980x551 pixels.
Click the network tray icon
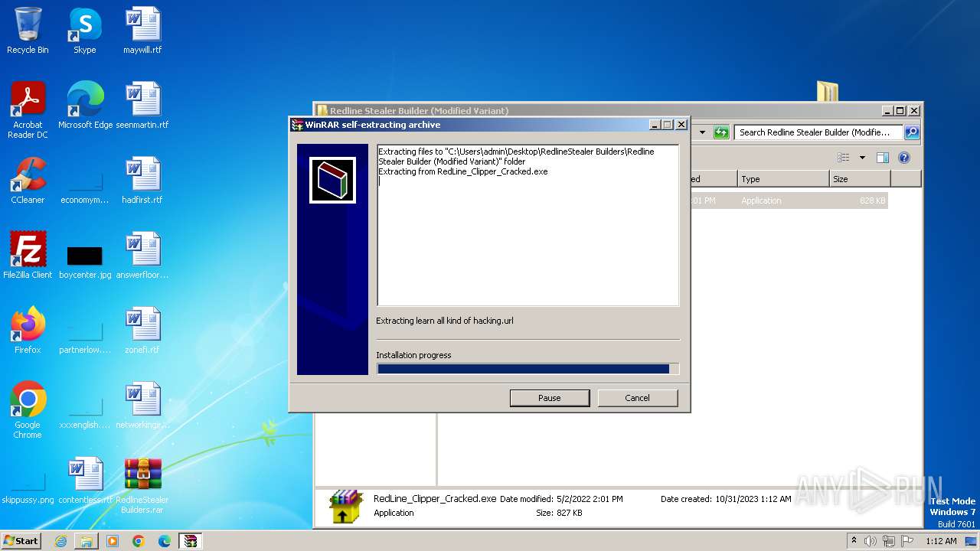[888, 541]
